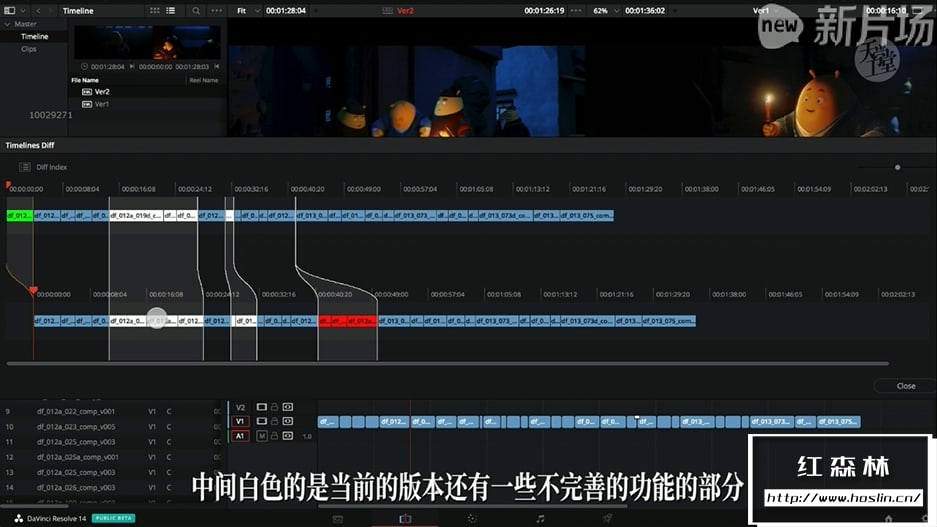937x527 pixels.
Task: Adjust the Timelines Diff zoom slider
Action: (x=898, y=167)
